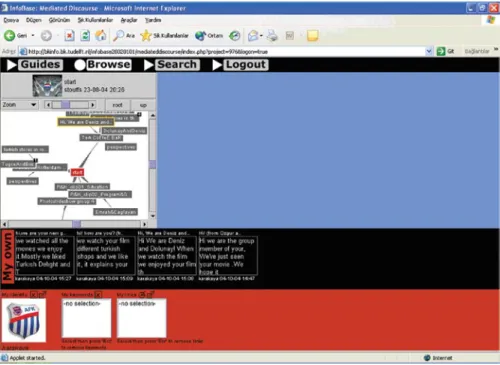
Task: Open message 'we watched all the movies we enjoy'
Action: 44,255
